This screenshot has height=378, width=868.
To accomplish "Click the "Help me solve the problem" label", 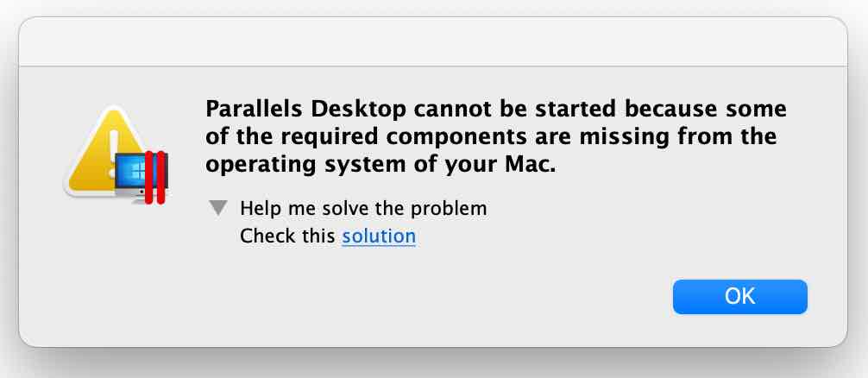I will click(363, 208).
